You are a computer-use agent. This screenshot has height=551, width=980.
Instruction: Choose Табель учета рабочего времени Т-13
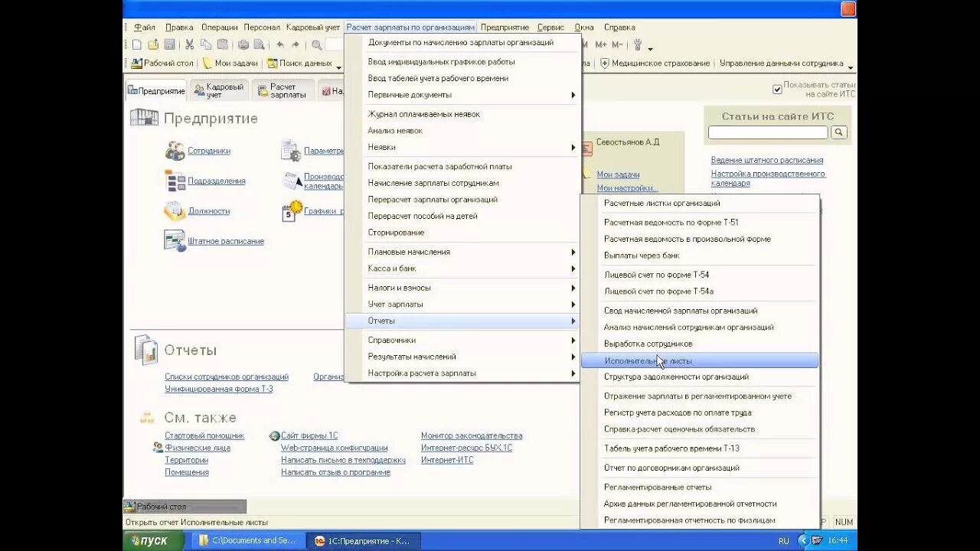click(700, 448)
